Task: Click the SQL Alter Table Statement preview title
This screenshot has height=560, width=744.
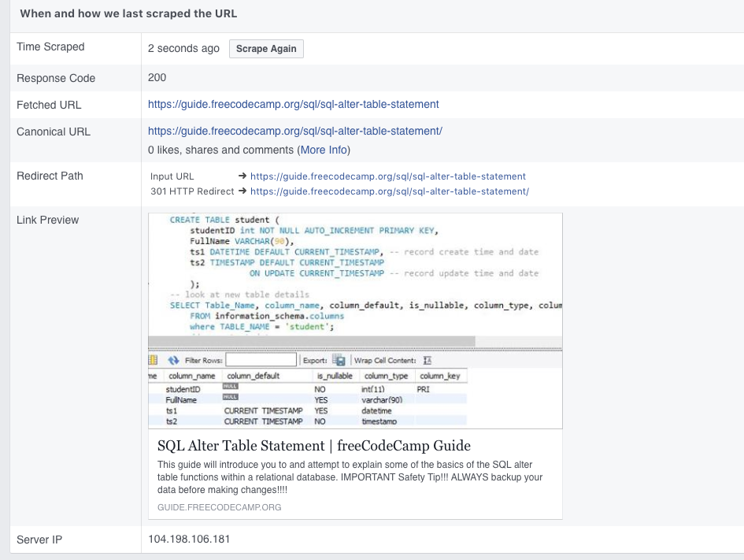Action: coord(314,446)
